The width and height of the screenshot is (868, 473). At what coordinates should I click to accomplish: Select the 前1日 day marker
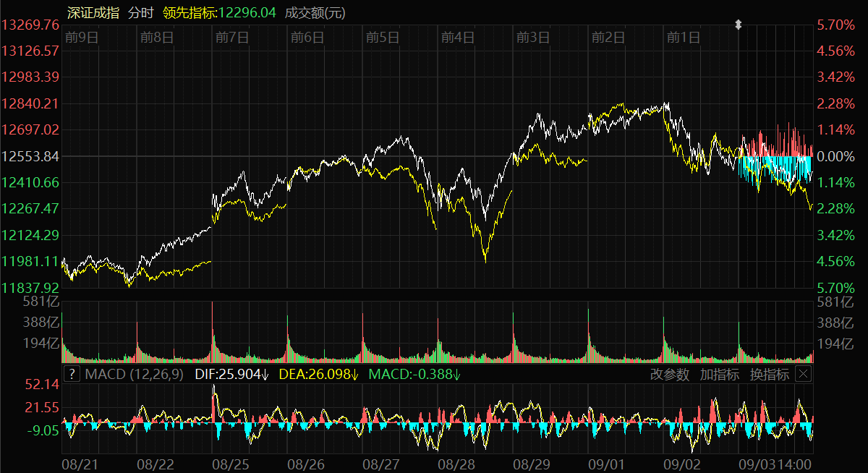[x=683, y=37]
